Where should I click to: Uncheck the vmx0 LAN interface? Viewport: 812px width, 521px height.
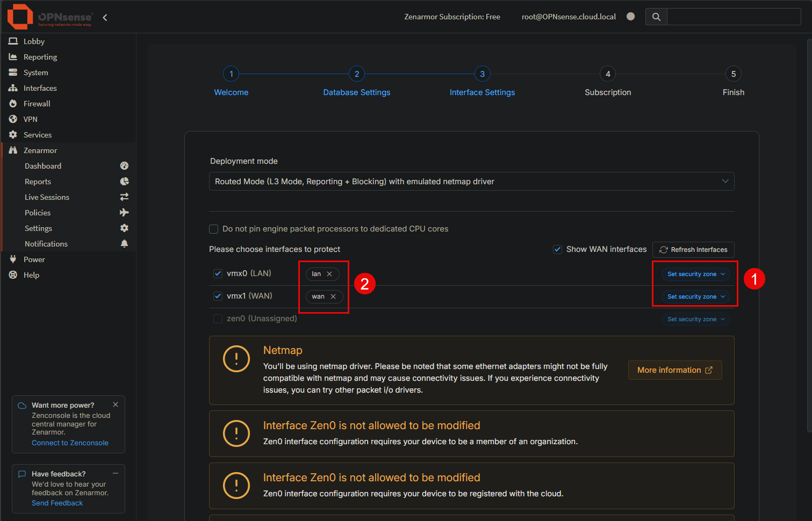click(218, 273)
